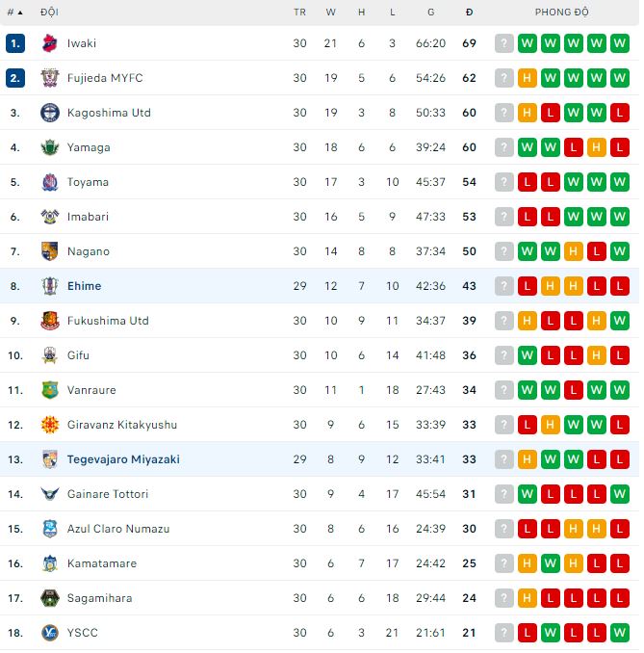Click Ehime's first red L form badge
This screenshot has width=644, height=653.
[x=527, y=286]
